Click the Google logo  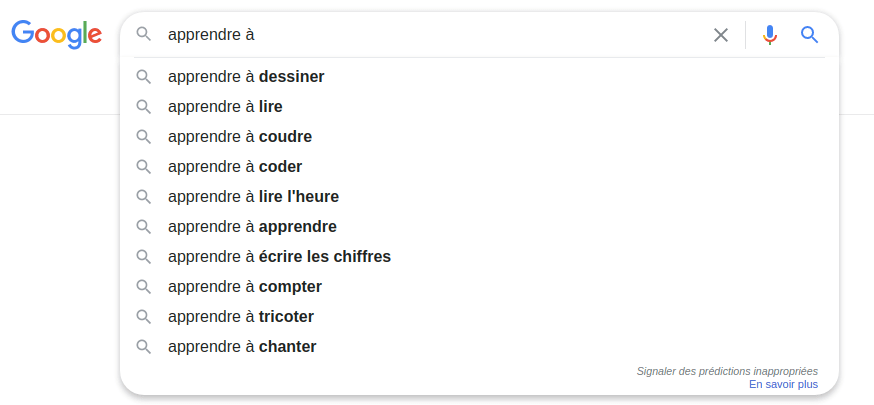click(56, 34)
